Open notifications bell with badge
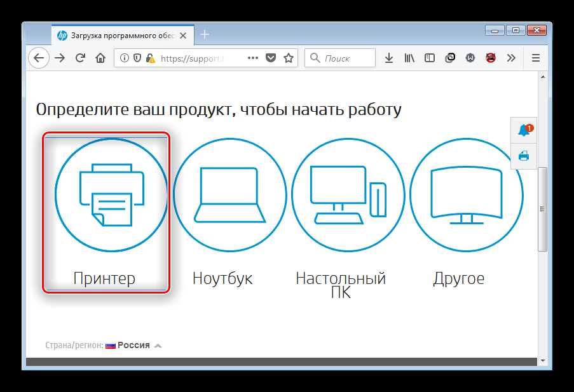The width and height of the screenshot is (574, 392). click(x=524, y=130)
